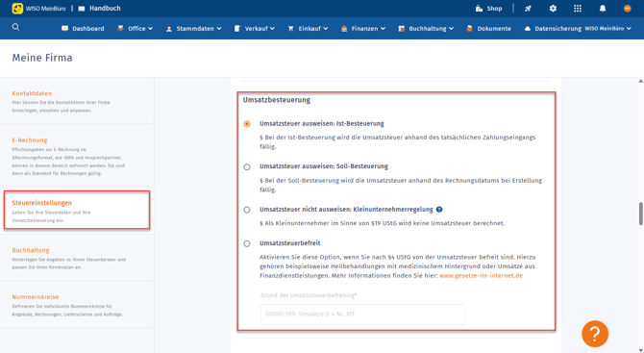
Task: Click the scrollbar up arrow
Action: tap(641, 81)
